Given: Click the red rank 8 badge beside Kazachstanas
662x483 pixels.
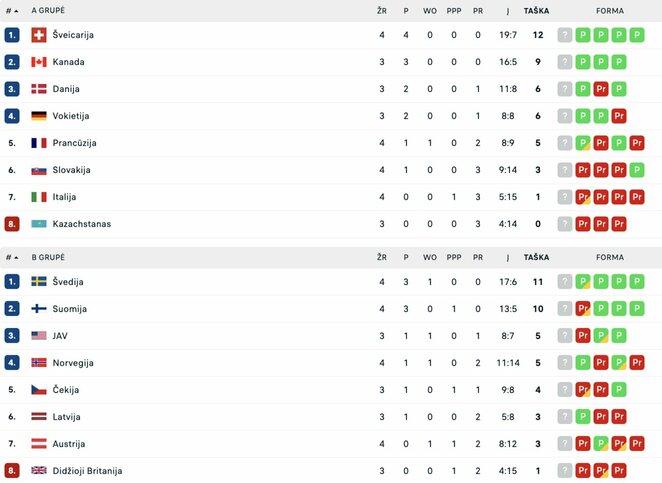Looking at the screenshot, I should (12, 224).
